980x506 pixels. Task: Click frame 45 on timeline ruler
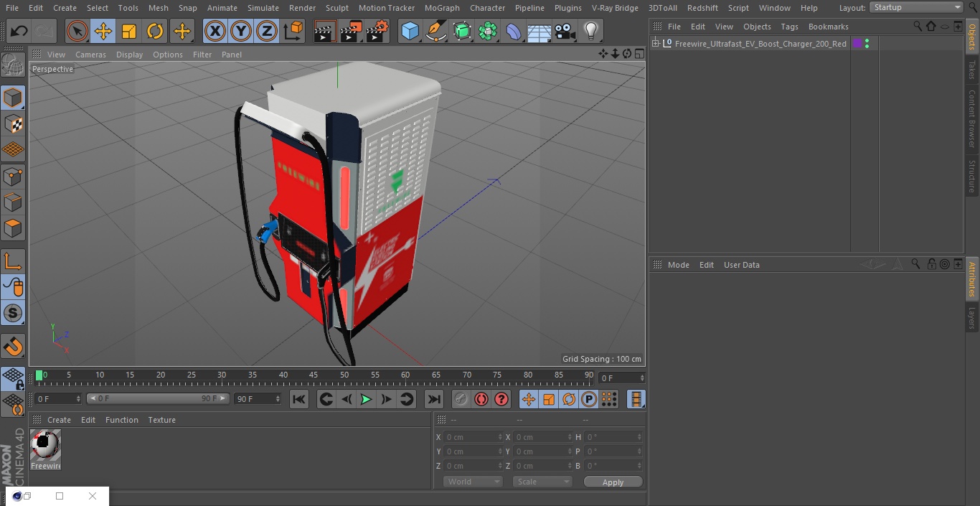(x=314, y=375)
